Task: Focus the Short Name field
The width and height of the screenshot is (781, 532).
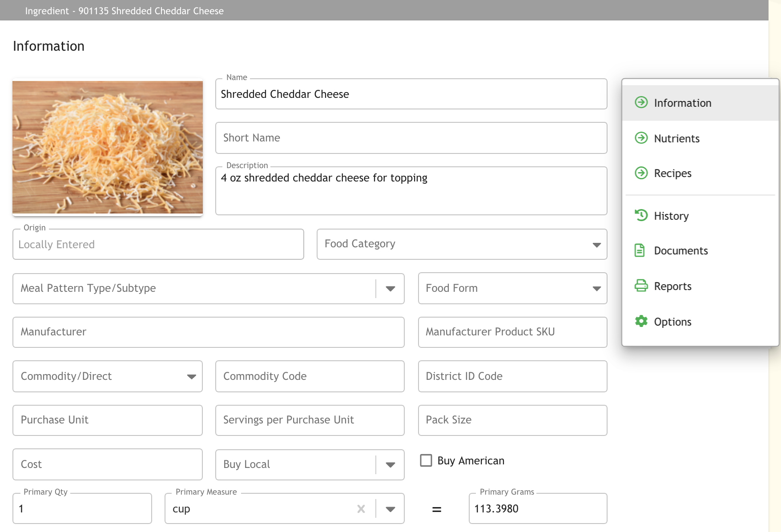Action: coord(411,138)
